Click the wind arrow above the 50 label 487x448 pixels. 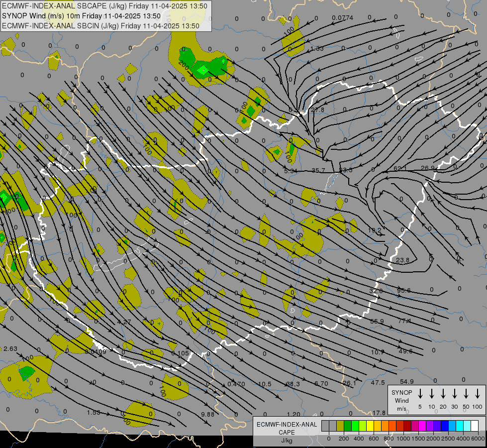(466, 393)
